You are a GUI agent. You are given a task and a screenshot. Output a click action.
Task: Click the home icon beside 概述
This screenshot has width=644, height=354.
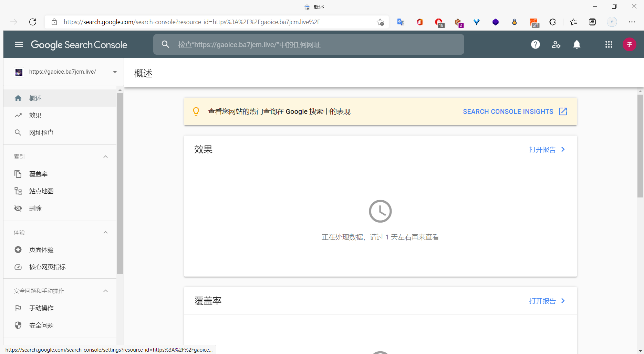tap(18, 98)
